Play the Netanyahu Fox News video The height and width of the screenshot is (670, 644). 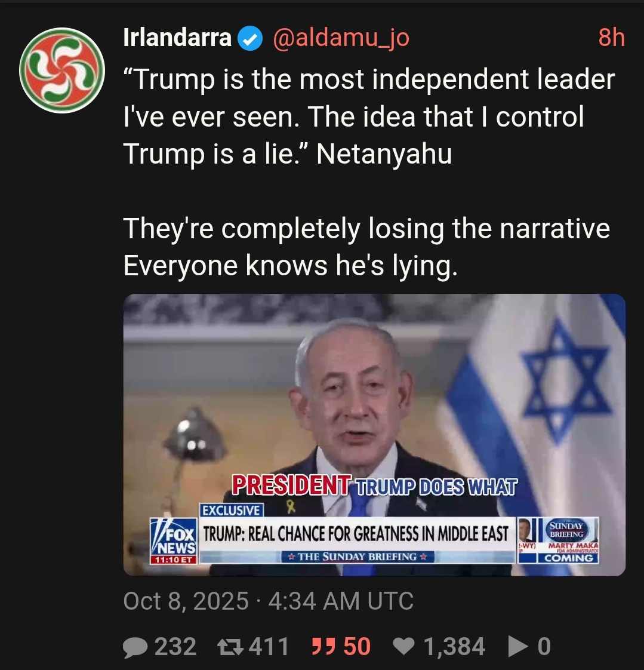(374, 435)
